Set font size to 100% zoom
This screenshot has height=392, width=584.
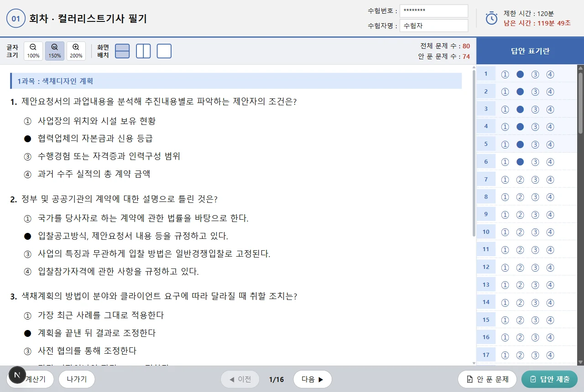coord(33,51)
